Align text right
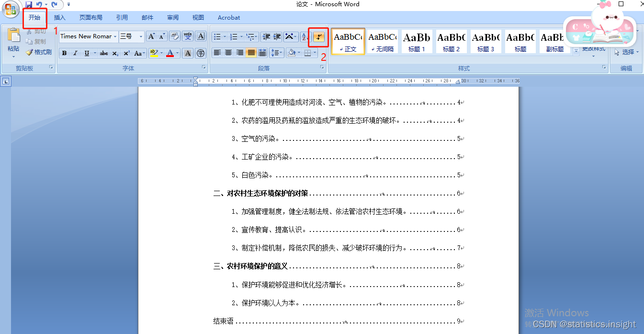644x334 pixels. click(x=240, y=53)
